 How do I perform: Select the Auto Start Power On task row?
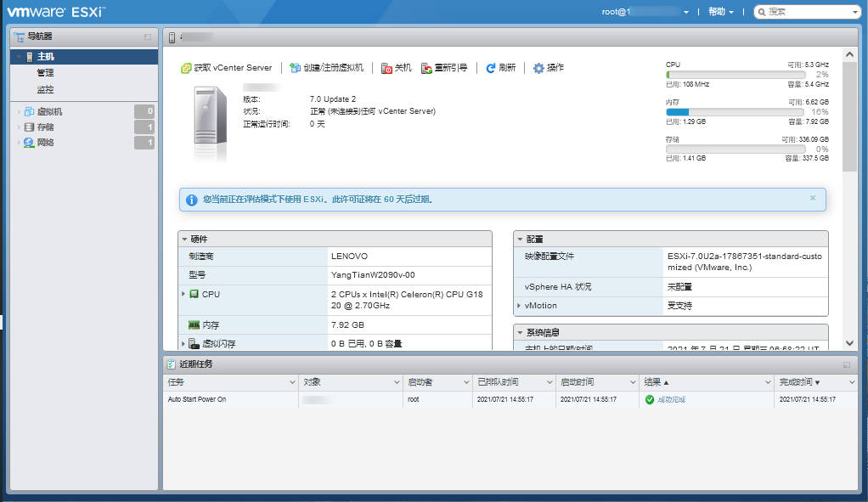tap(510, 399)
